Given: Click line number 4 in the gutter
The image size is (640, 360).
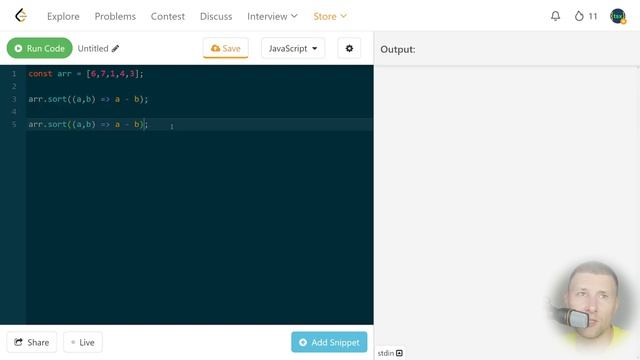Looking at the screenshot, I should click(14, 111).
